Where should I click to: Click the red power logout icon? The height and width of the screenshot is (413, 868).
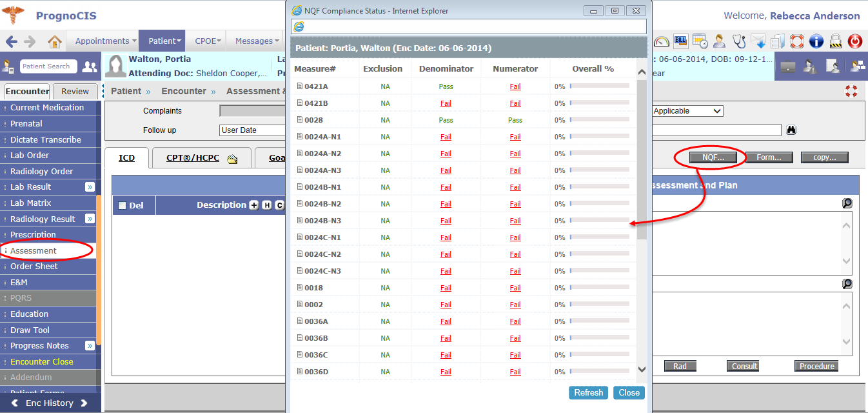(x=855, y=41)
